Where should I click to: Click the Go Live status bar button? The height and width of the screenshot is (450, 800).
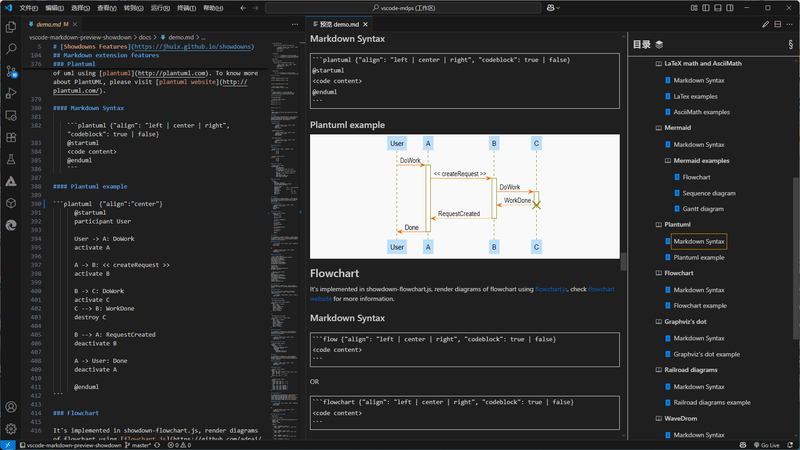766,445
